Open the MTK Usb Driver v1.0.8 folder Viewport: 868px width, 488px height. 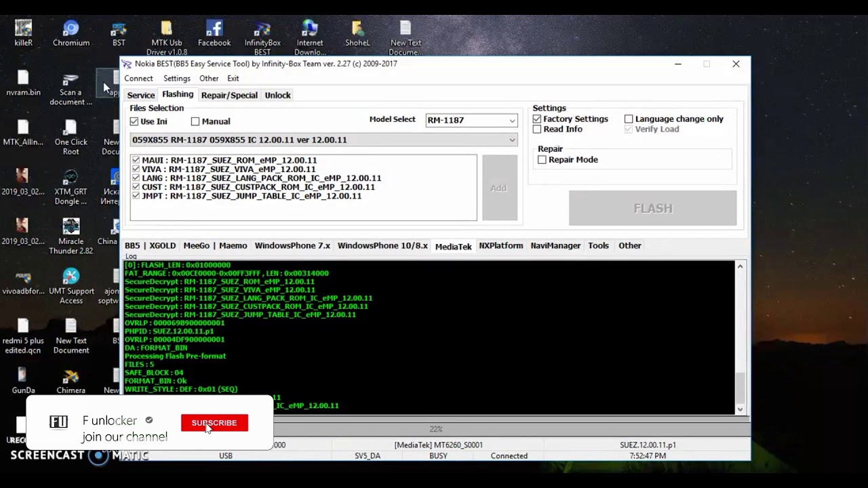click(x=167, y=37)
